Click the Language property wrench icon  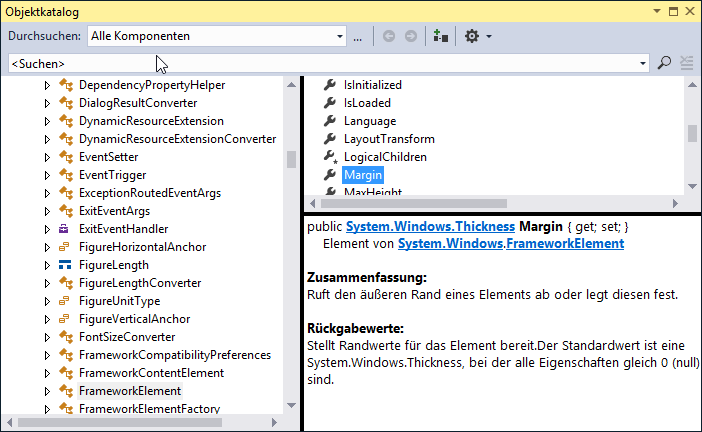point(330,120)
